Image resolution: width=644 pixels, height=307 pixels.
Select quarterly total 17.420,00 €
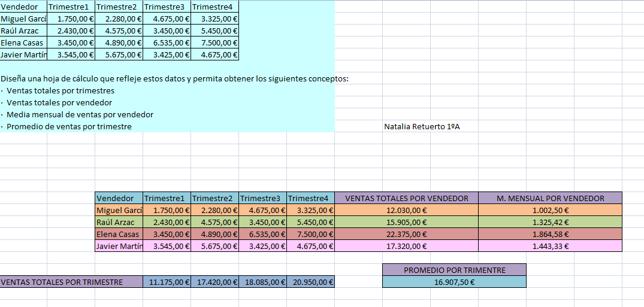[x=215, y=282]
